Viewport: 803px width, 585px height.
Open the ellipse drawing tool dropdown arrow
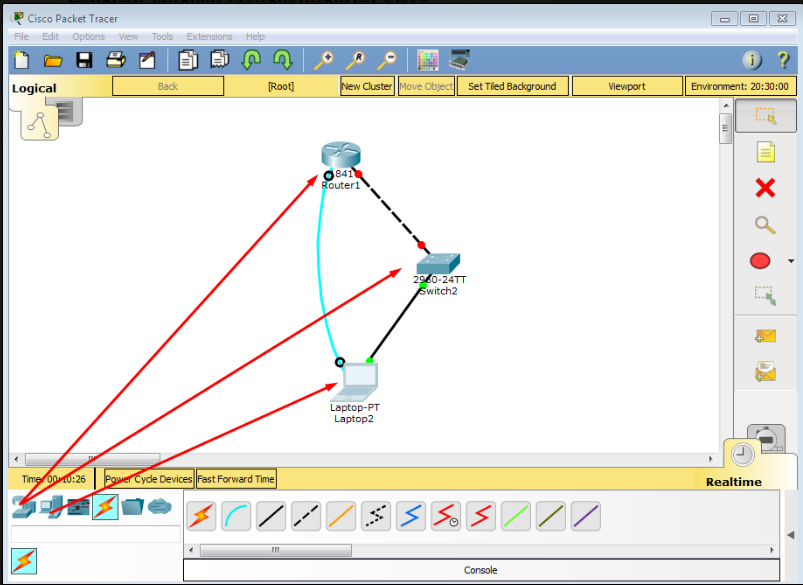[789, 260]
